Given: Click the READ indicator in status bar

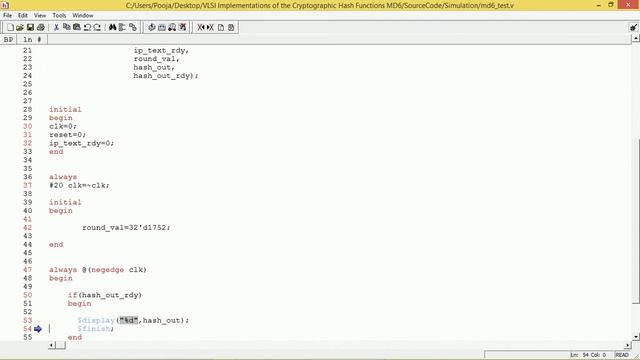Looking at the screenshot, I should click(x=622, y=355).
